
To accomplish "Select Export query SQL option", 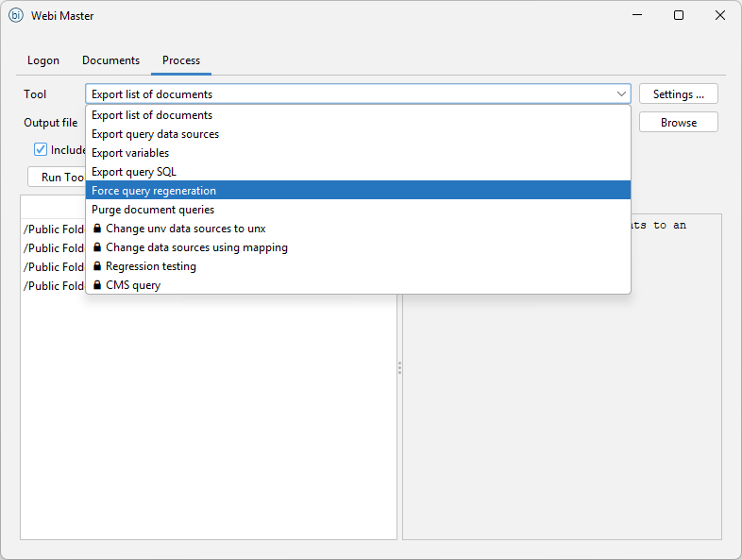I will [358, 172].
